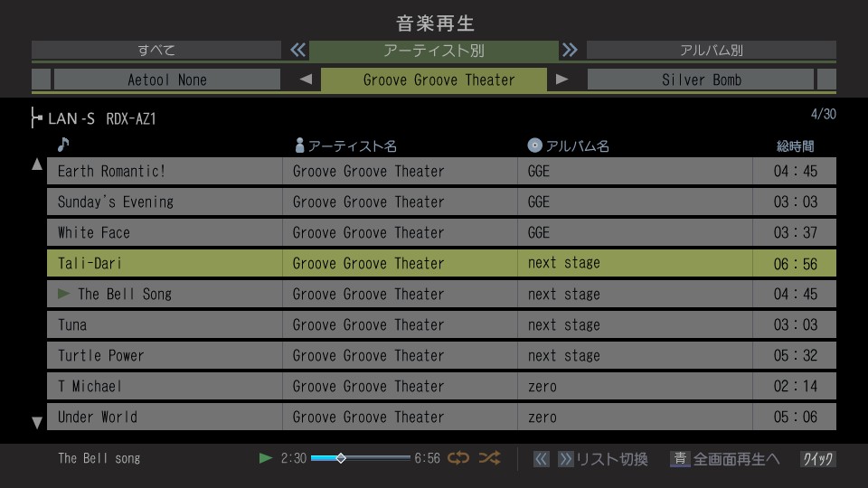Click the LAN-S network source icon
This screenshot has width=868, height=488.
tap(37, 118)
